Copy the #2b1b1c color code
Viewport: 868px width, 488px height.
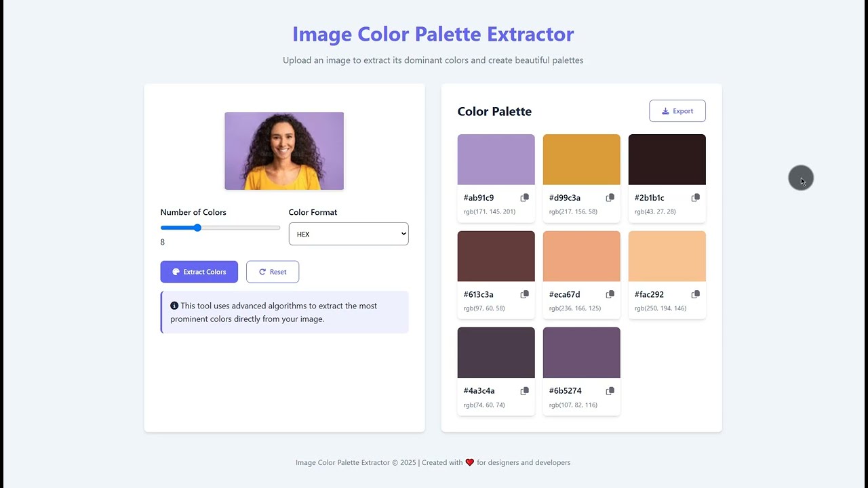coord(695,198)
